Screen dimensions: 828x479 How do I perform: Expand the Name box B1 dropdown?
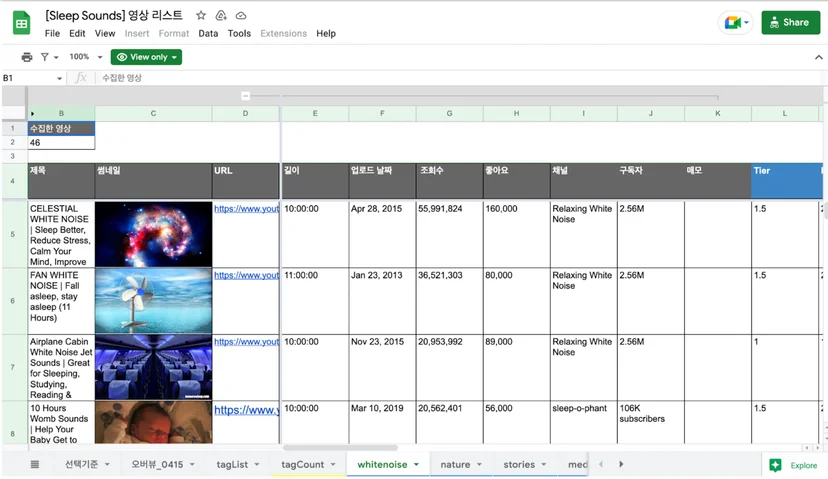59,78
